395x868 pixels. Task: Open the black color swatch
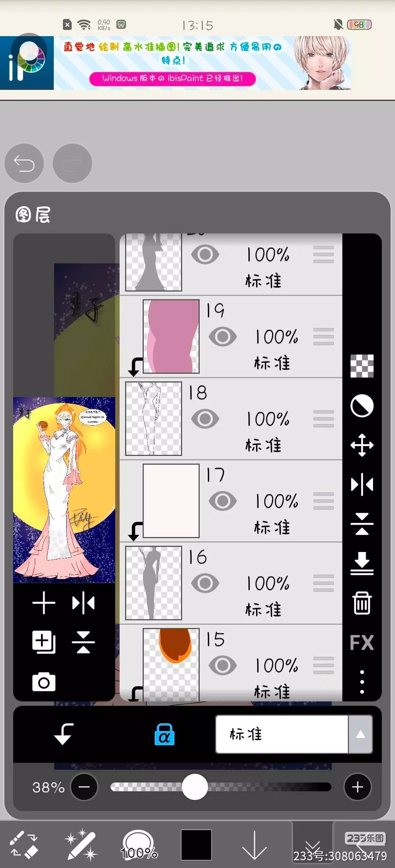tap(196, 845)
